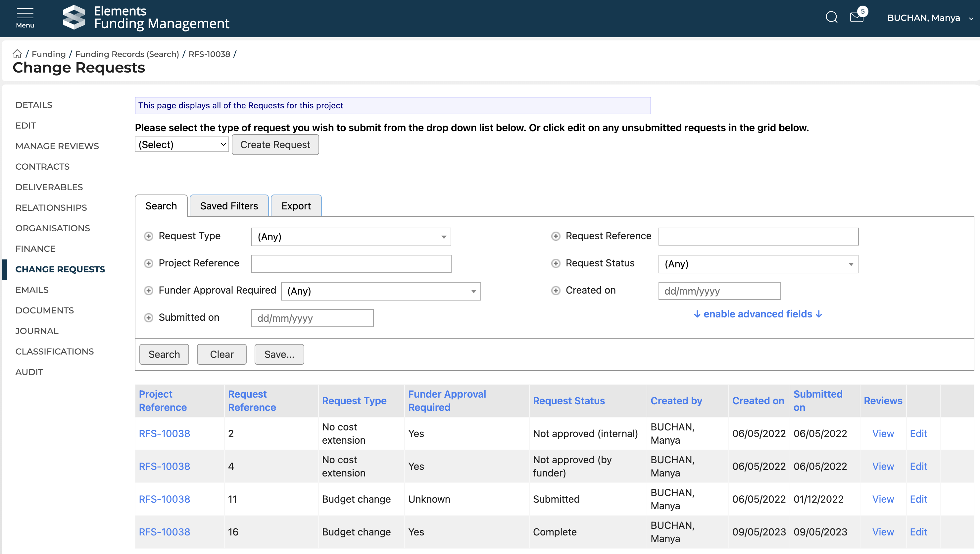Sort by Request Status column header
This screenshot has width=980, height=554.
(568, 401)
